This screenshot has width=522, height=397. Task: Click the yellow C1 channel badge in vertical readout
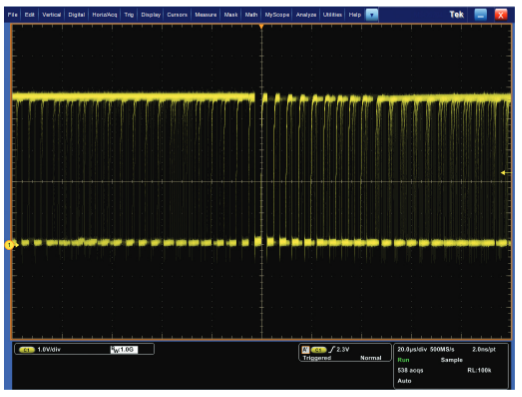27,350
